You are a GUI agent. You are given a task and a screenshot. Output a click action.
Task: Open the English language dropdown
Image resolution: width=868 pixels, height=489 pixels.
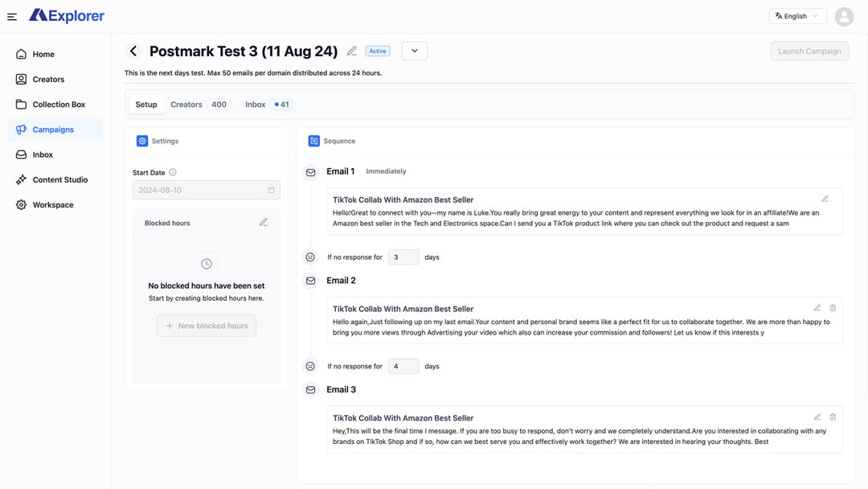[x=797, y=16]
